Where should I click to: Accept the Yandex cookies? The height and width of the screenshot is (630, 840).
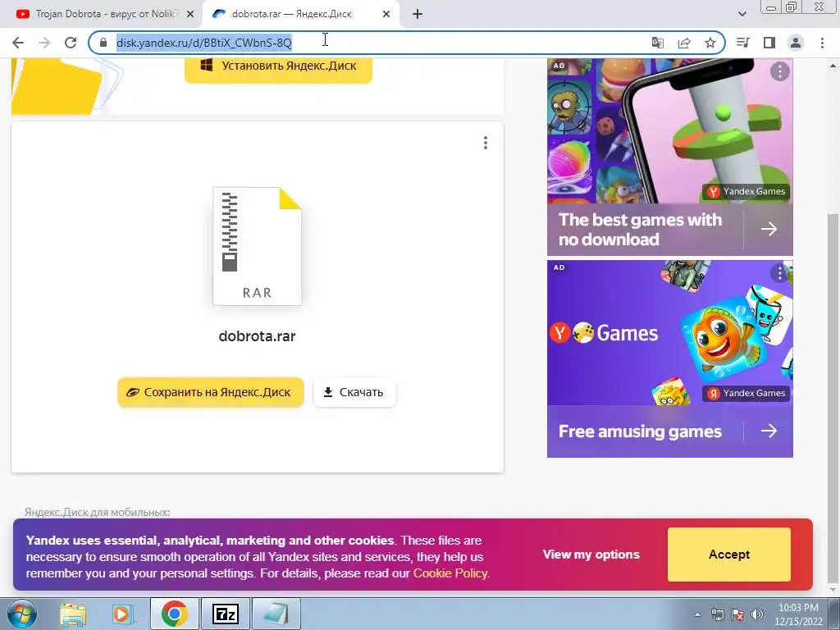[729, 555]
